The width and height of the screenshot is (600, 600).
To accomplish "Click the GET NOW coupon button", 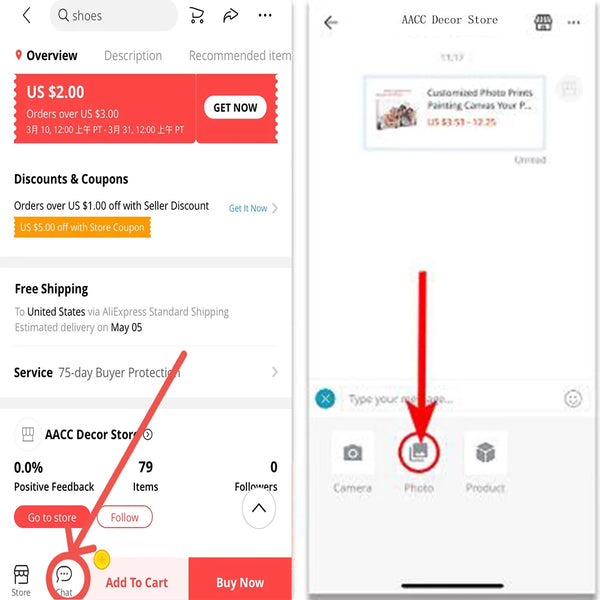I will click(235, 108).
